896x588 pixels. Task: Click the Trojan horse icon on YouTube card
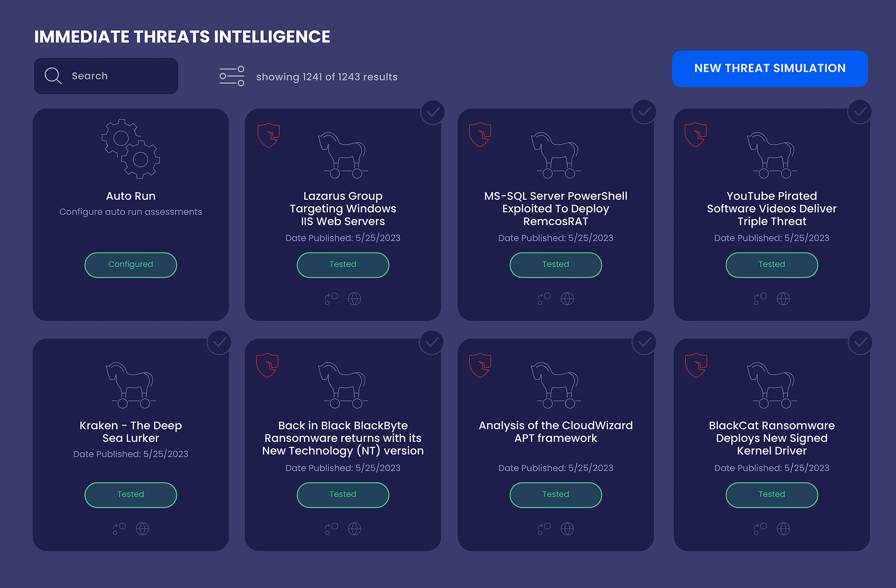coord(772,155)
